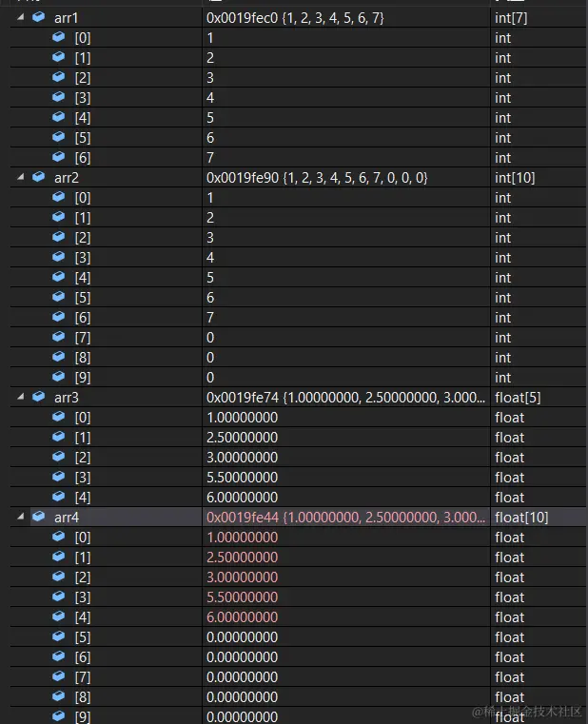Click int type of arr1 element [0]
The height and width of the screenshot is (724, 588).
click(502, 38)
